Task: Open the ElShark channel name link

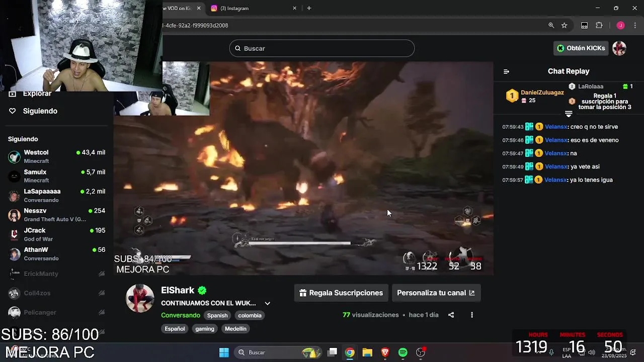Action: click(x=178, y=290)
